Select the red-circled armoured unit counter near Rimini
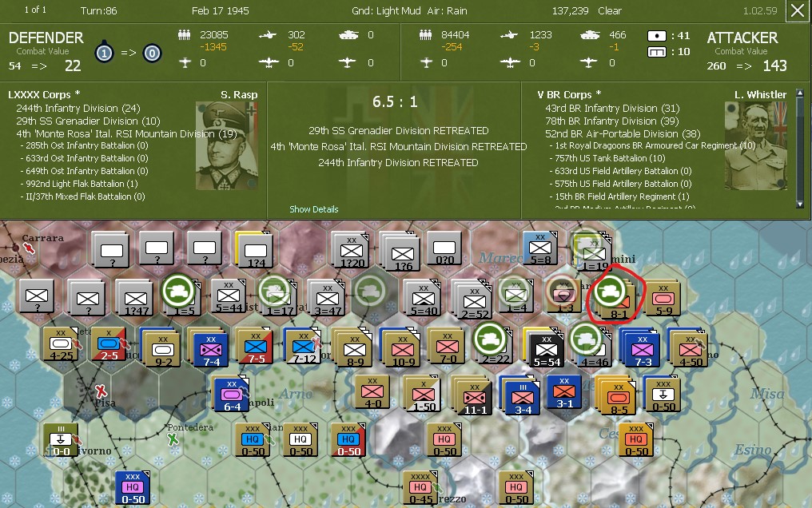This screenshot has height=508, width=812. point(611,293)
